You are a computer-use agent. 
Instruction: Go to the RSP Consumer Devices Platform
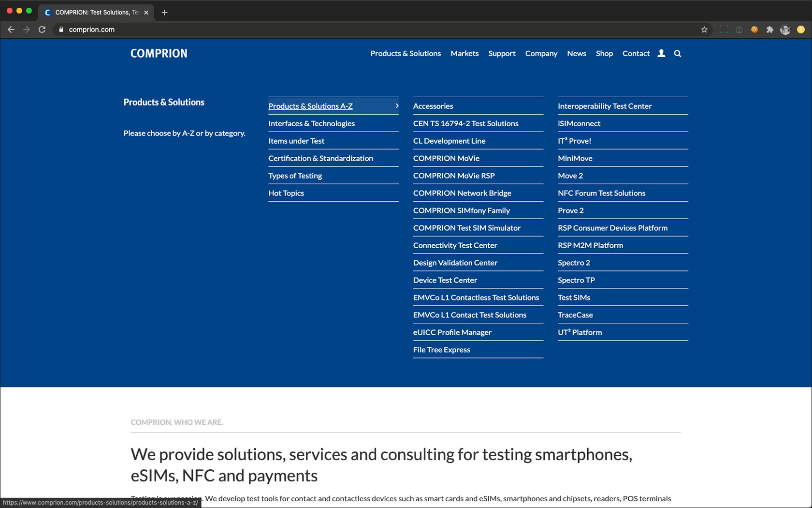click(612, 228)
